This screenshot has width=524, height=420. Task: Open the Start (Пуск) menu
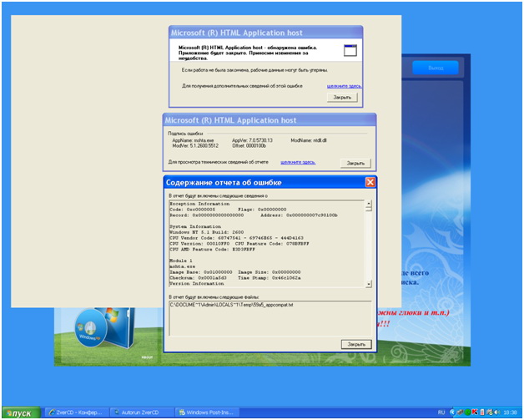pyautogui.click(x=21, y=413)
